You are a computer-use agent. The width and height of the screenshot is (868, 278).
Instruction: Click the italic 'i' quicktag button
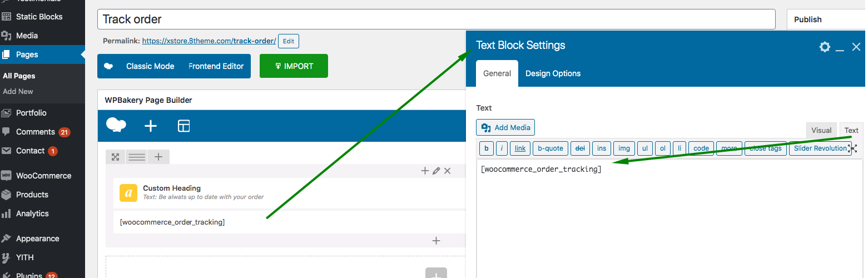tap(502, 148)
